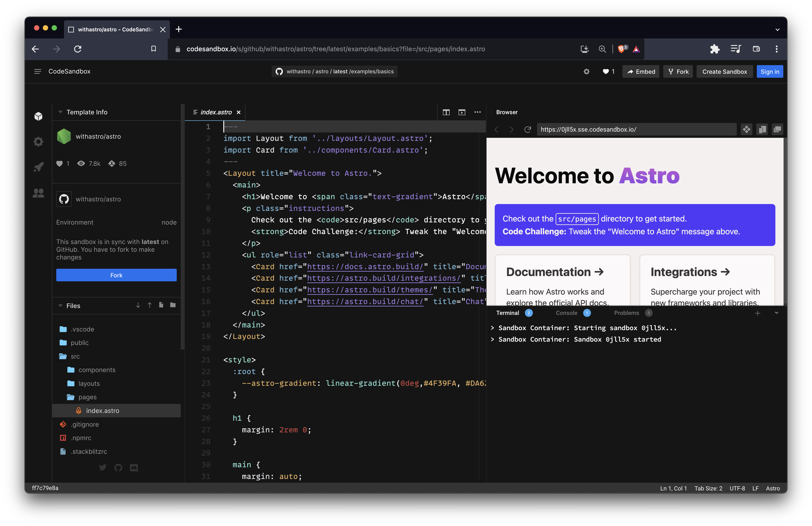Click the upload files arrow icon

coord(149,305)
